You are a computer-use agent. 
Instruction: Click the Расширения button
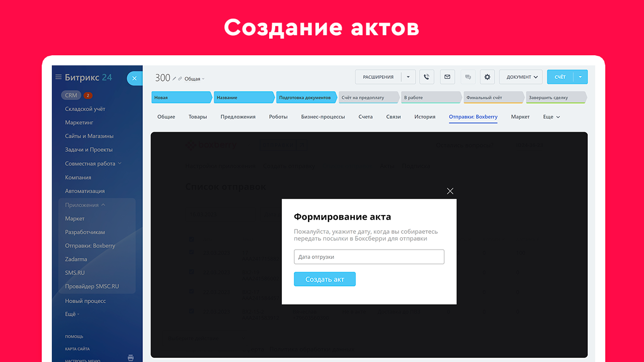point(378,77)
